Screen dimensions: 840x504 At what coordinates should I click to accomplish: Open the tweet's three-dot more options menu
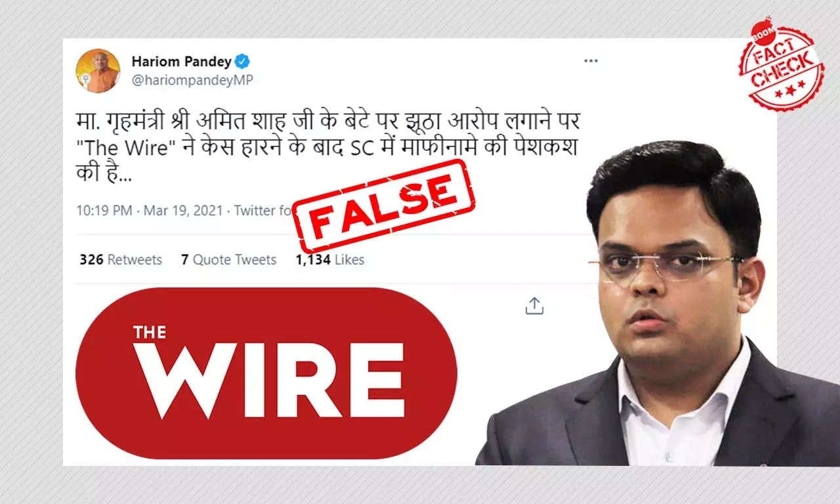(x=591, y=61)
